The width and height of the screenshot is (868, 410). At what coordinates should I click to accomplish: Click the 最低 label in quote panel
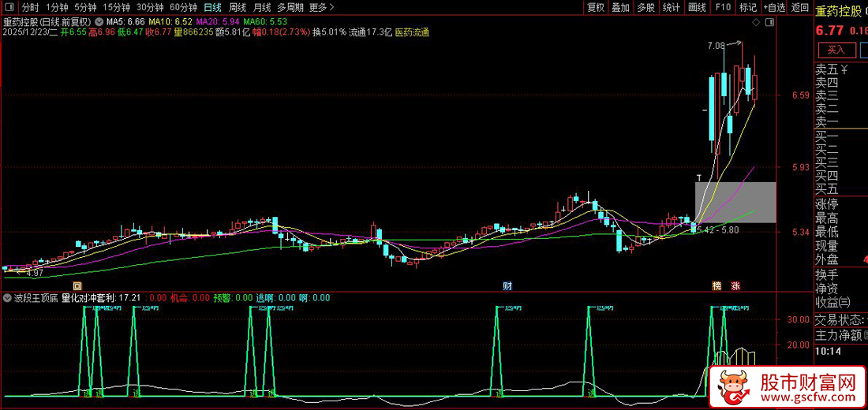[x=827, y=233]
